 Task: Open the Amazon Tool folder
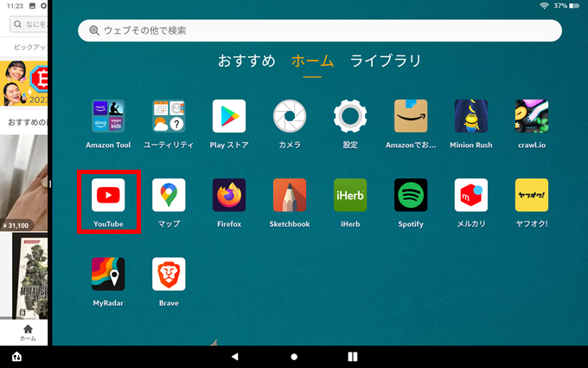[x=108, y=116]
